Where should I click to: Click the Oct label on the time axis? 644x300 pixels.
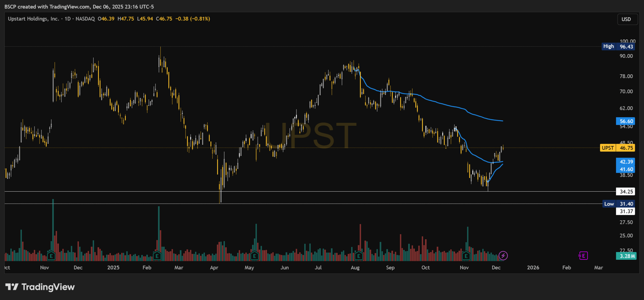point(426,267)
